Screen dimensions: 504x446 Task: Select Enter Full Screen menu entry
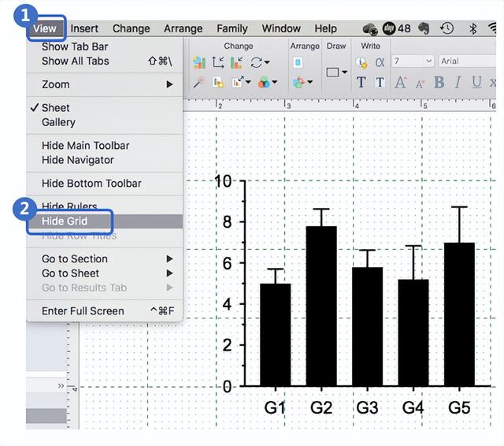click(x=83, y=311)
